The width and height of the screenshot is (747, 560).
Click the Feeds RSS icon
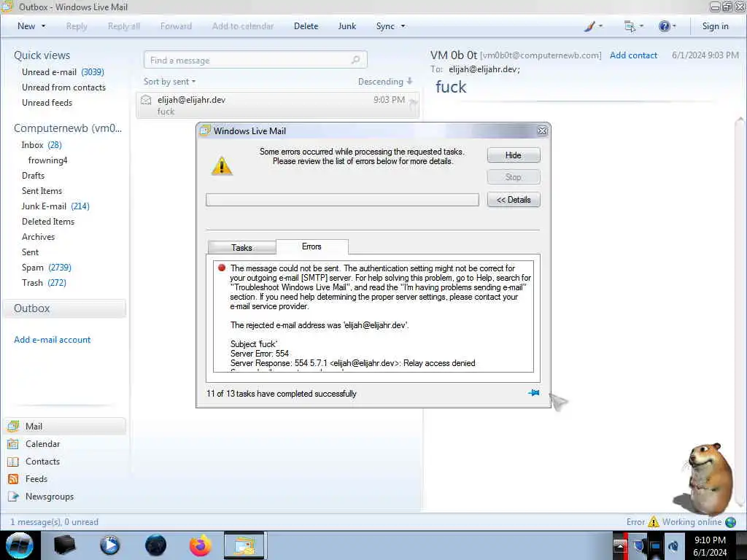(x=13, y=479)
